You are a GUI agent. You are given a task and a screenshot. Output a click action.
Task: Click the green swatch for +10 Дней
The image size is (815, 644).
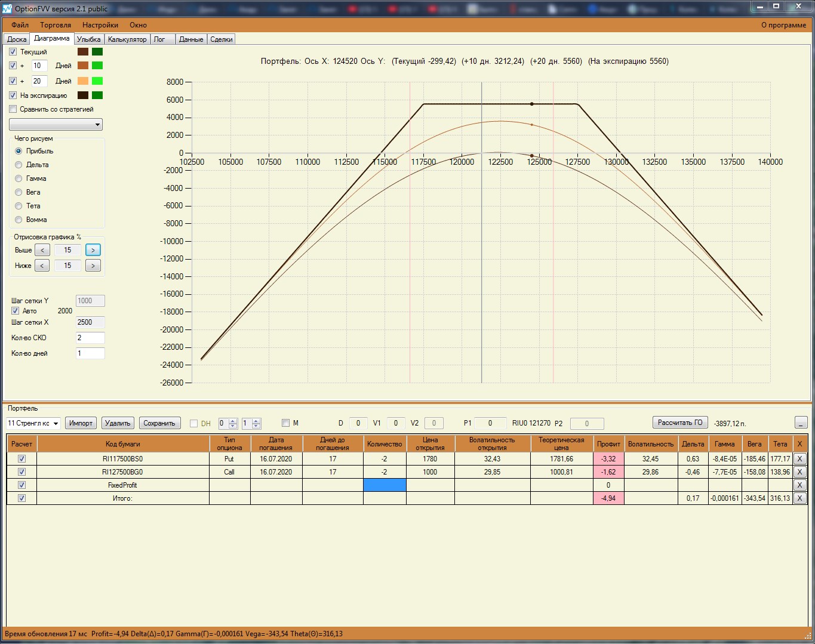click(97, 66)
